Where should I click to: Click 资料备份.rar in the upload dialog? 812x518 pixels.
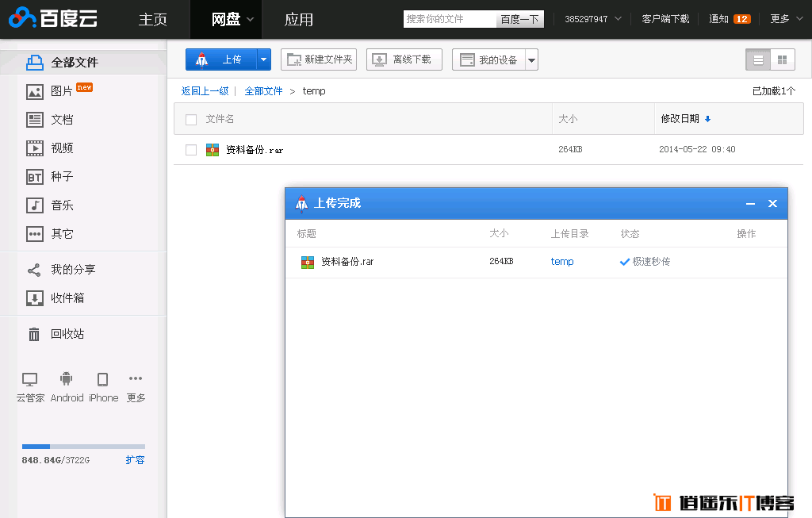[x=347, y=262]
